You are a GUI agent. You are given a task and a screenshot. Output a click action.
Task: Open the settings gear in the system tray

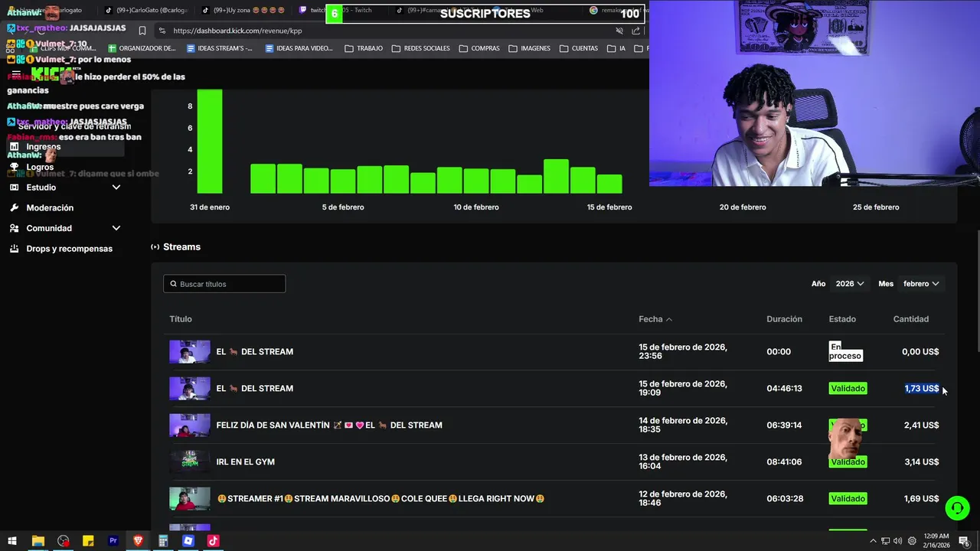tap(912, 541)
